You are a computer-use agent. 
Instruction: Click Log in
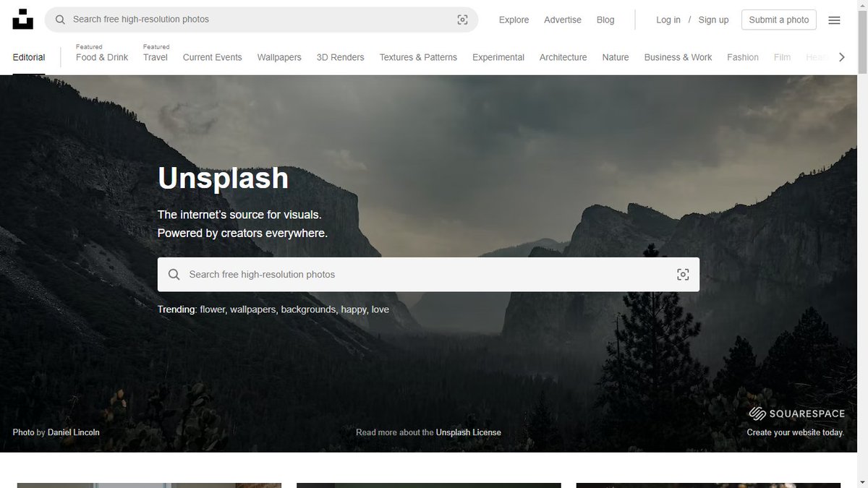point(668,20)
